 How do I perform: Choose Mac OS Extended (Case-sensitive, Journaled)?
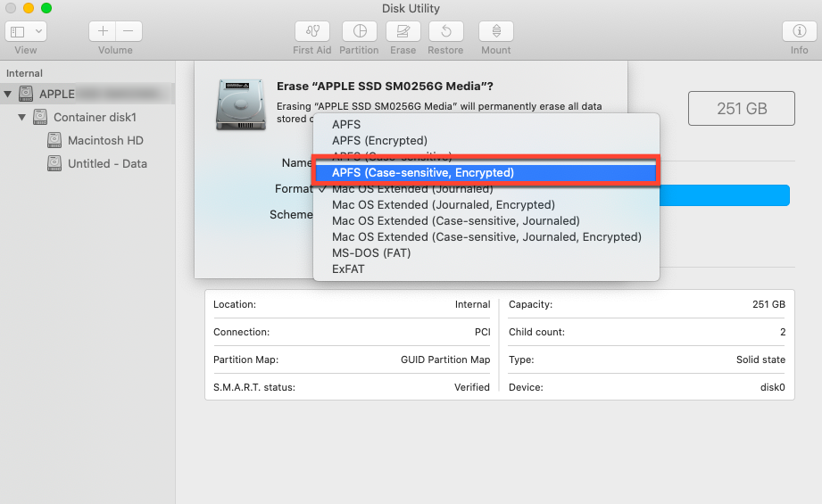pos(486,221)
